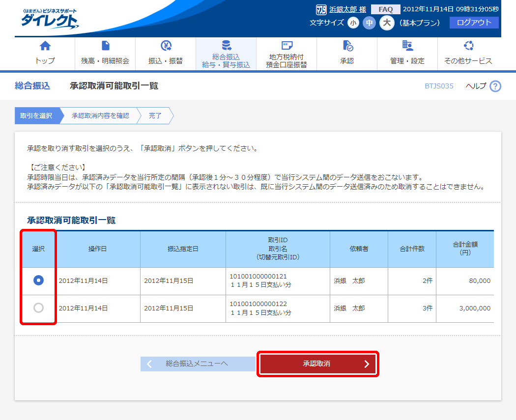Image resolution: width=516 pixels, height=420 pixels.
Task: Set text size to 大
Action: point(387,23)
